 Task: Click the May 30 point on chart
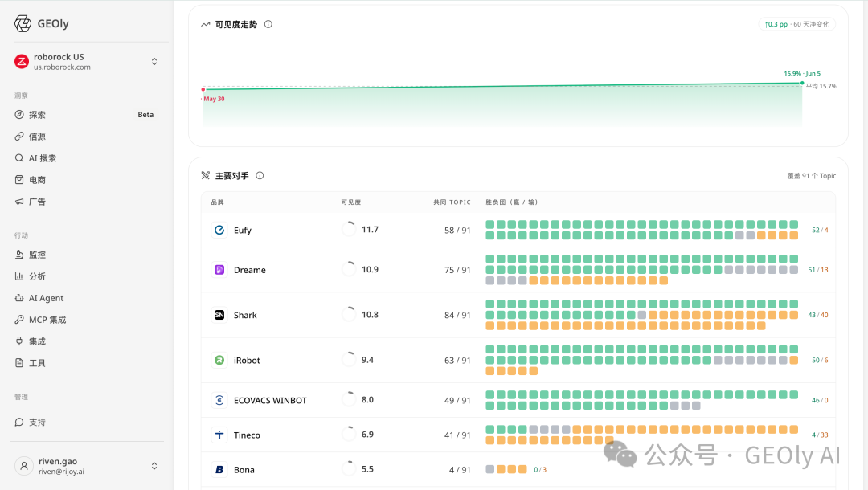(x=203, y=89)
